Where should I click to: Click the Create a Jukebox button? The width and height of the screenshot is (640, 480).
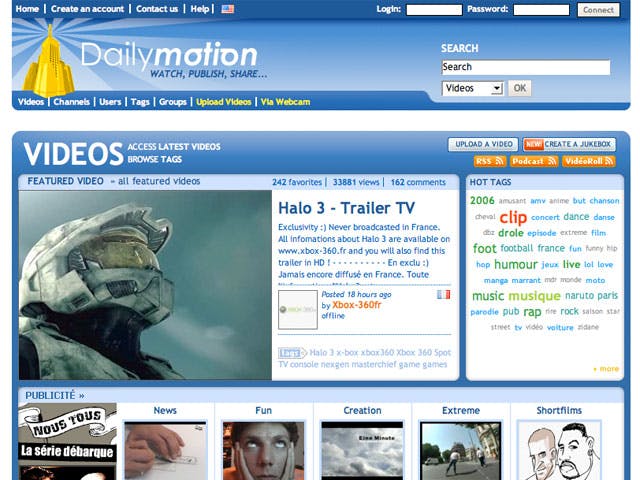point(569,144)
